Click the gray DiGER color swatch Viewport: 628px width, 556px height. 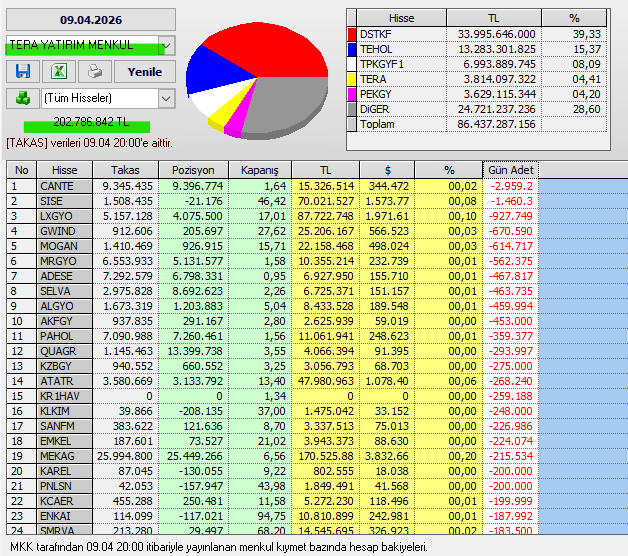(x=352, y=109)
